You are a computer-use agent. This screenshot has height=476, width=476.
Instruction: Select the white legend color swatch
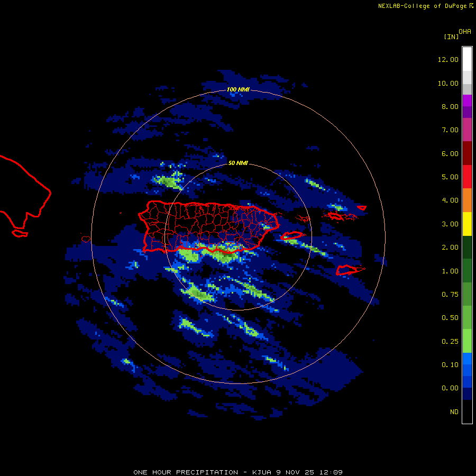coord(467,59)
